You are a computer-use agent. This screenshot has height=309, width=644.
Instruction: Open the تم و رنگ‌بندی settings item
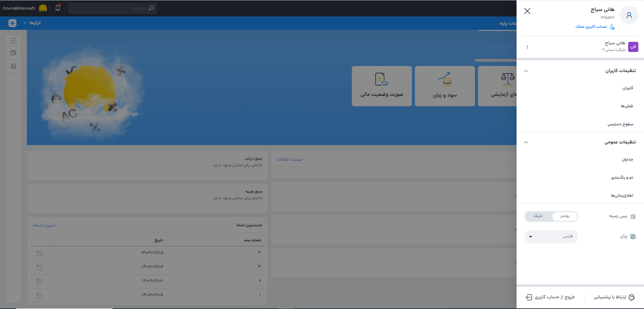(622, 178)
